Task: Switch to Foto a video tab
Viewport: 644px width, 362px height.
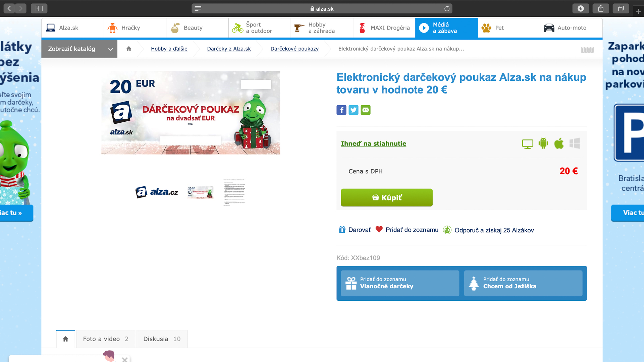Action: (106, 339)
